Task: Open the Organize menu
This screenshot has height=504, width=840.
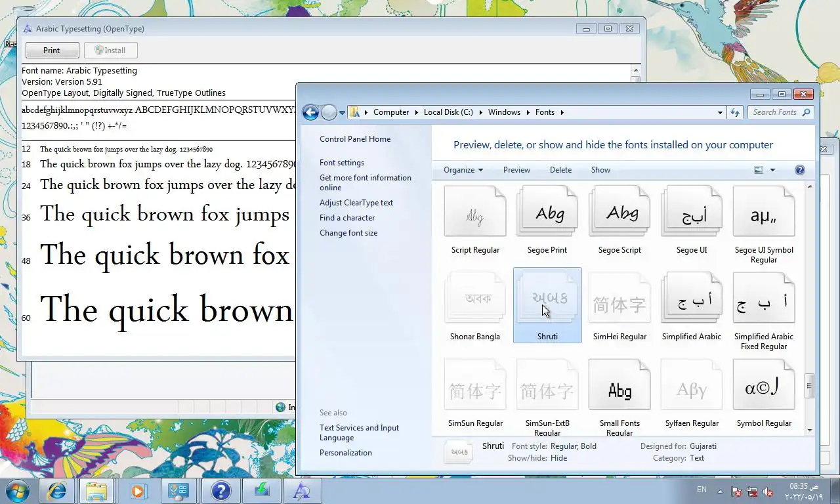Action: point(463,170)
